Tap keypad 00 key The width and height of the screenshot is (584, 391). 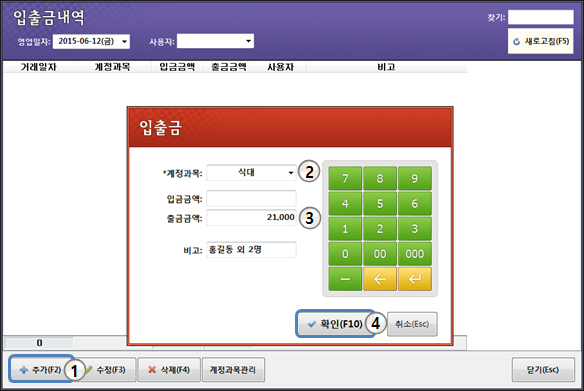tap(380, 254)
